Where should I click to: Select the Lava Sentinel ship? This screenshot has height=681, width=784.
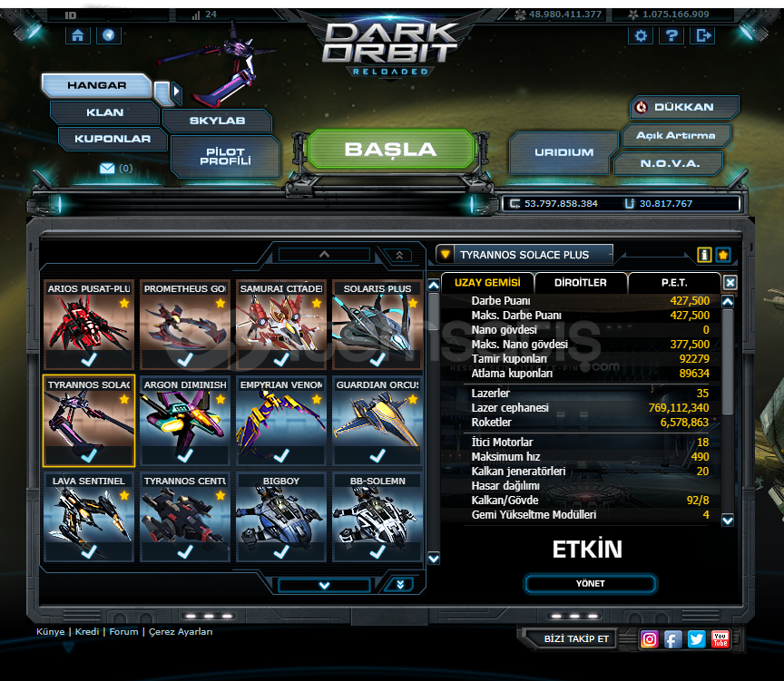(x=89, y=517)
